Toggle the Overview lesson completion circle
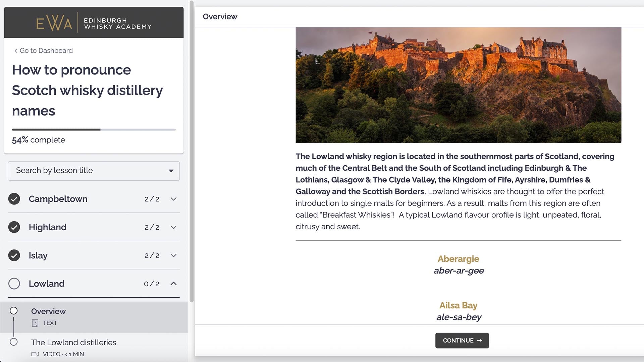Image resolution: width=644 pixels, height=362 pixels. pyautogui.click(x=14, y=311)
